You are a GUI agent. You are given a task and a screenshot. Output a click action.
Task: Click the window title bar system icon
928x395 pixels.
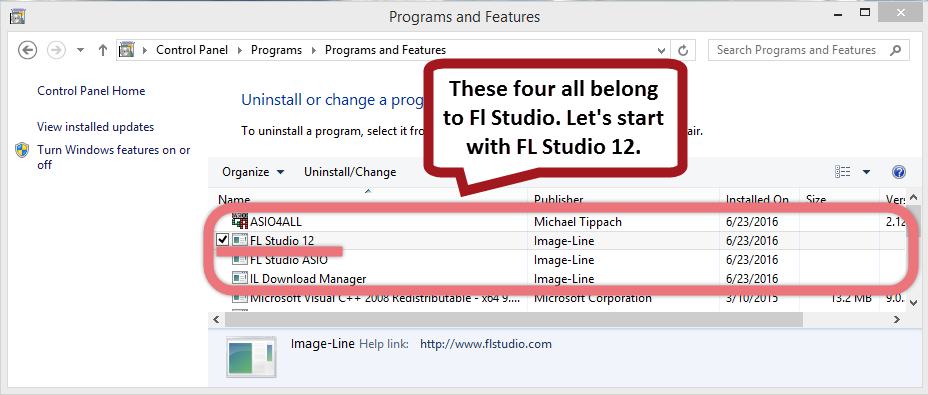point(18,17)
